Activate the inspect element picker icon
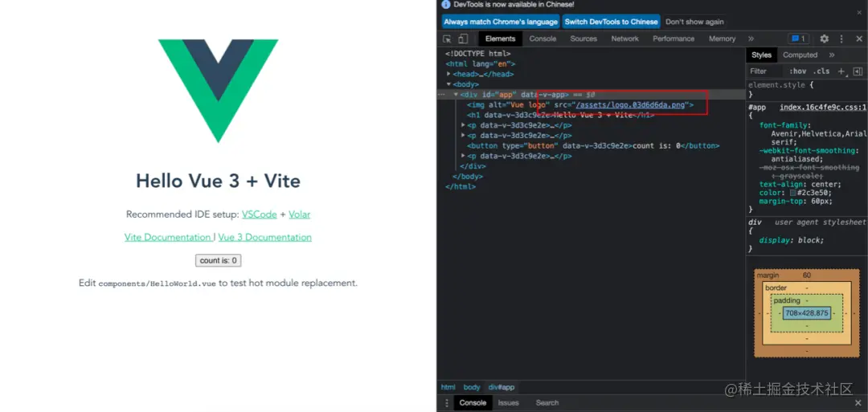 [448, 39]
